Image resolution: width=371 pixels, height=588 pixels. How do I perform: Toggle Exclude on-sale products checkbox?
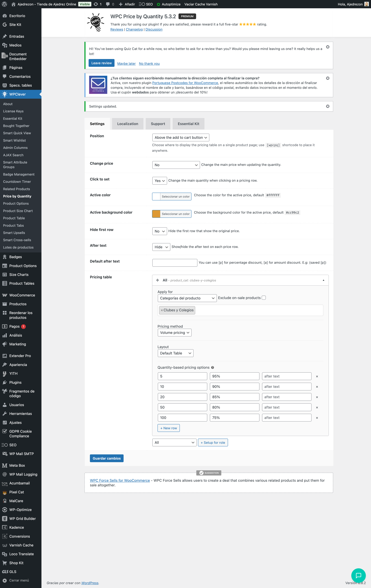point(263,298)
